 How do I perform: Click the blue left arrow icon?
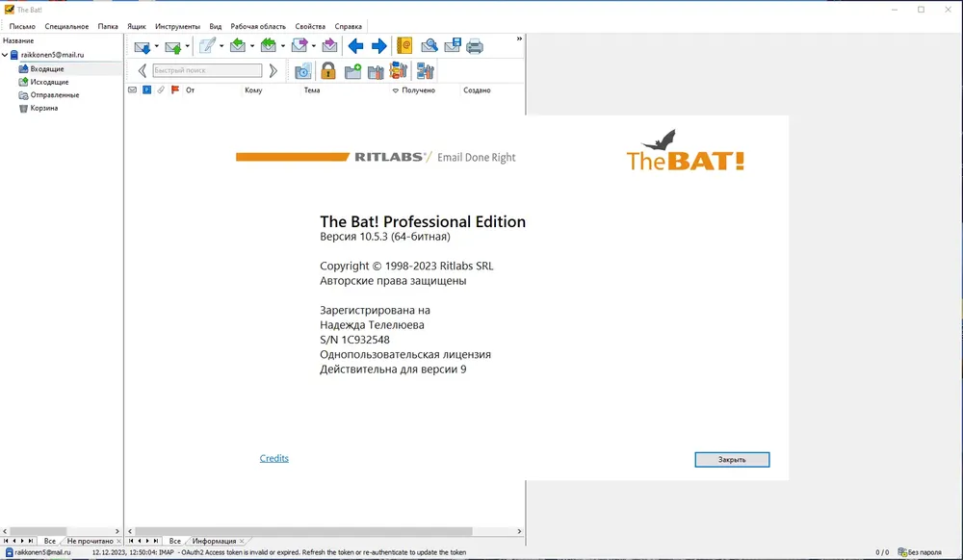355,46
